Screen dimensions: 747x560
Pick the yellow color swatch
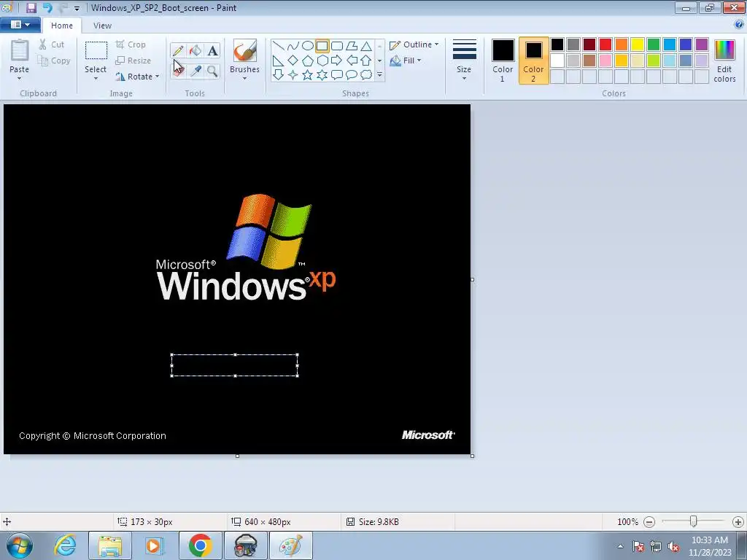point(638,44)
